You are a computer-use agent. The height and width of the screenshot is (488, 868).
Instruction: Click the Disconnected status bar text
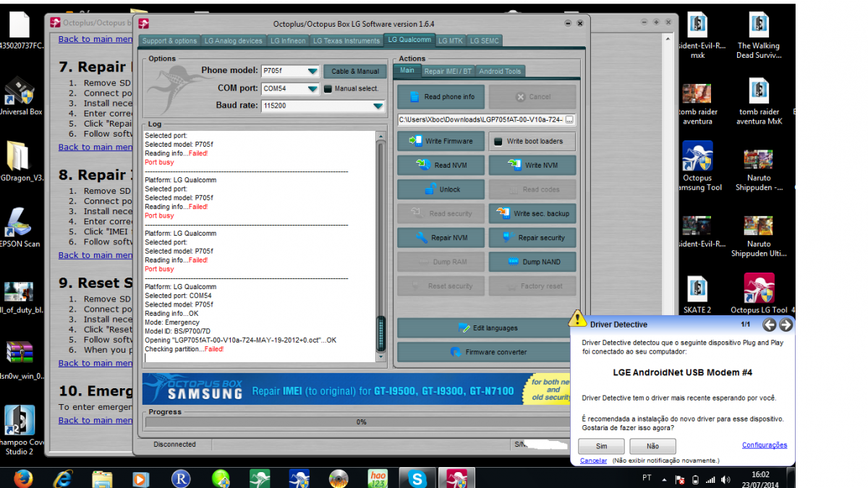[174, 444]
